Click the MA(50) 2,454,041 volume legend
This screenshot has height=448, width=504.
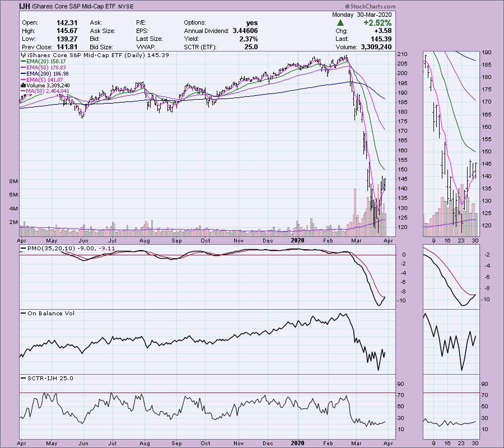click(45, 91)
